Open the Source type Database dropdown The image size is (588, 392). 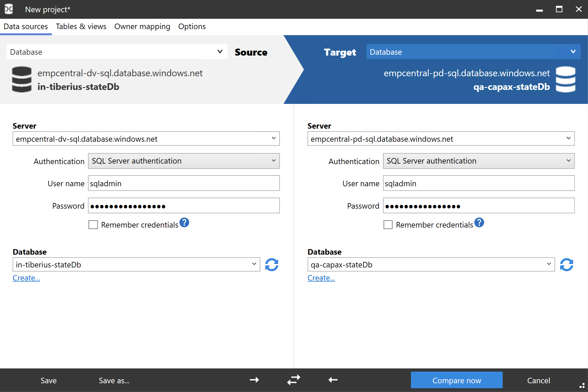click(117, 52)
